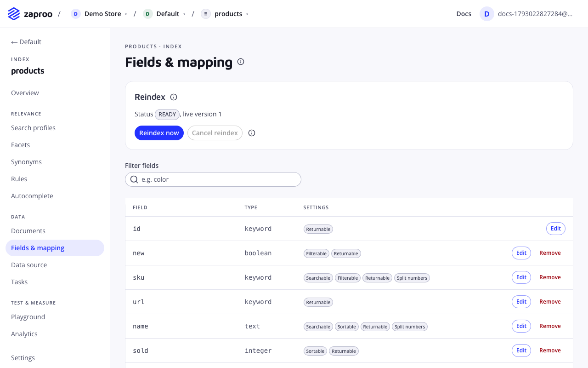588x368 pixels.
Task: Go back to Default via arrow link
Action: [x=26, y=42]
